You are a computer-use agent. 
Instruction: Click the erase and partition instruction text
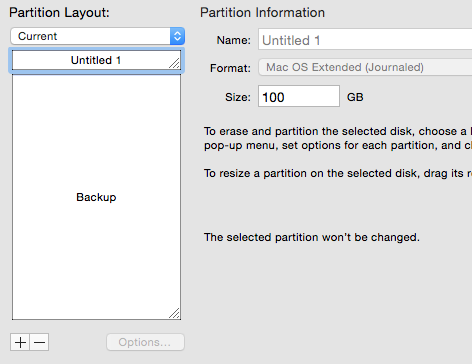338,138
